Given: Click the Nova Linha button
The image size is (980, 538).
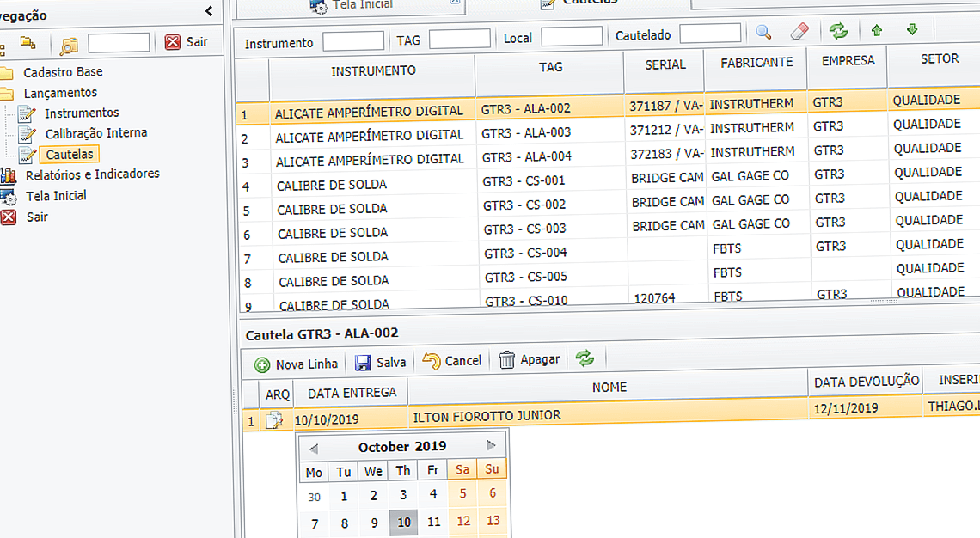Looking at the screenshot, I should [295, 363].
